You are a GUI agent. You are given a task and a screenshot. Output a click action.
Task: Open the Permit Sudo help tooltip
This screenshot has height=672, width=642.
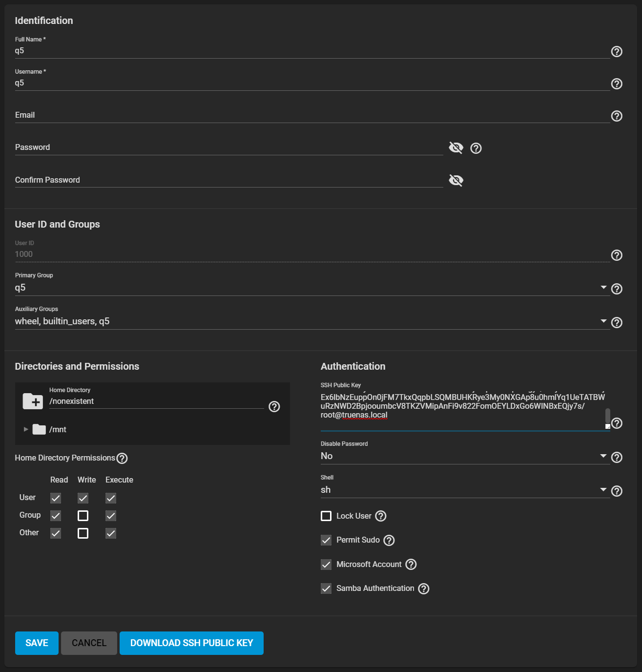(389, 540)
